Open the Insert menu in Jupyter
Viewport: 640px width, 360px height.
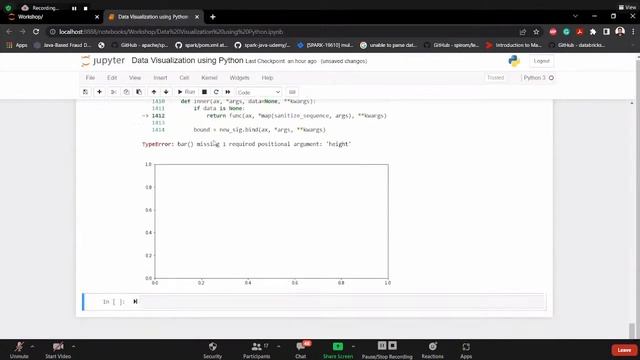[x=160, y=78]
